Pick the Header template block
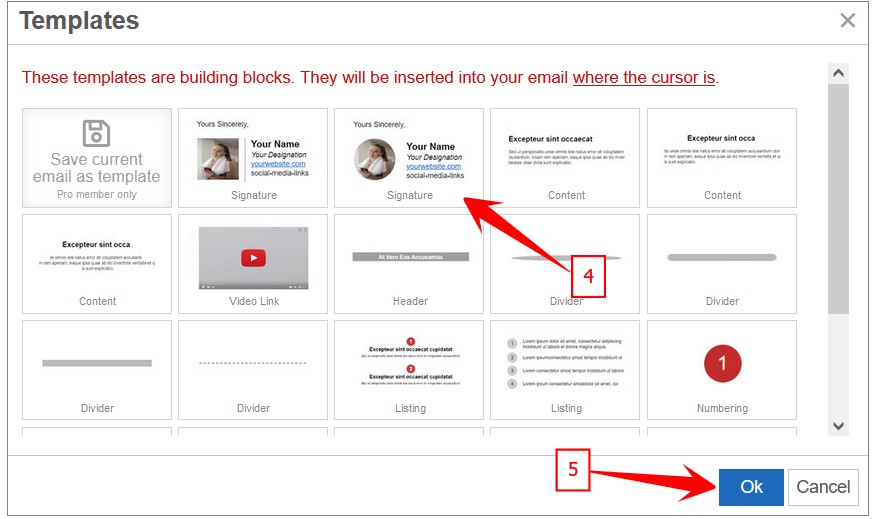The width and height of the screenshot is (873, 519). click(409, 264)
